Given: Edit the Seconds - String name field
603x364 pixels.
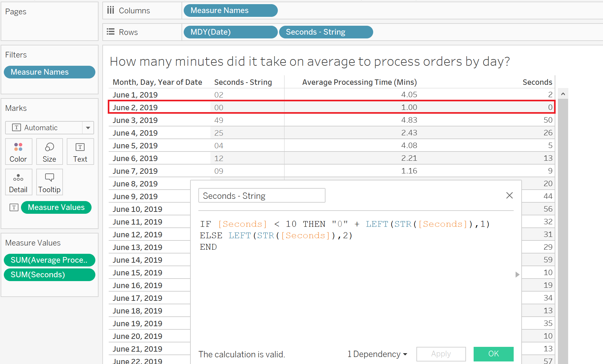Looking at the screenshot, I should click(x=262, y=195).
